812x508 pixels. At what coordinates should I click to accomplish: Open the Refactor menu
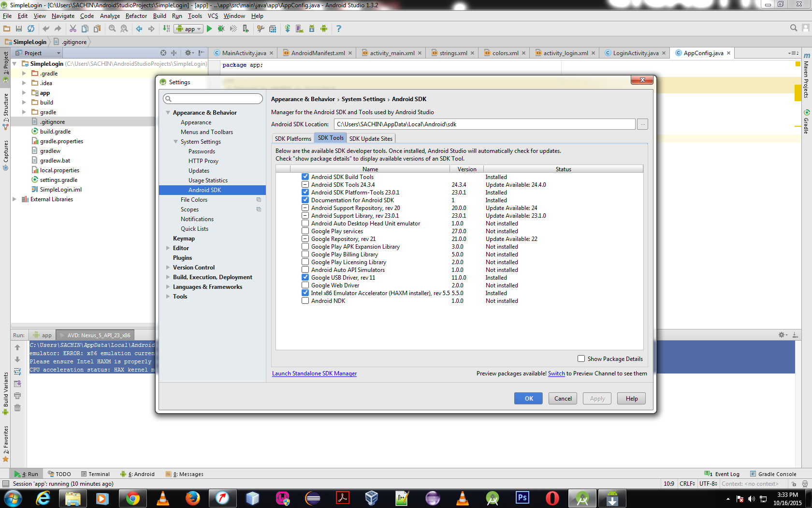pos(136,16)
